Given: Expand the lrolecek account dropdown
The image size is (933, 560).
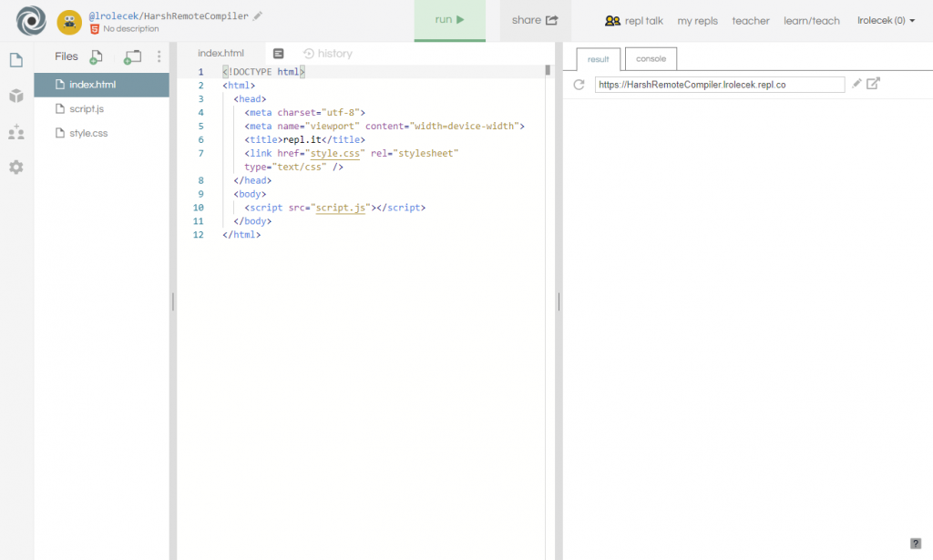Looking at the screenshot, I should click(x=886, y=20).
